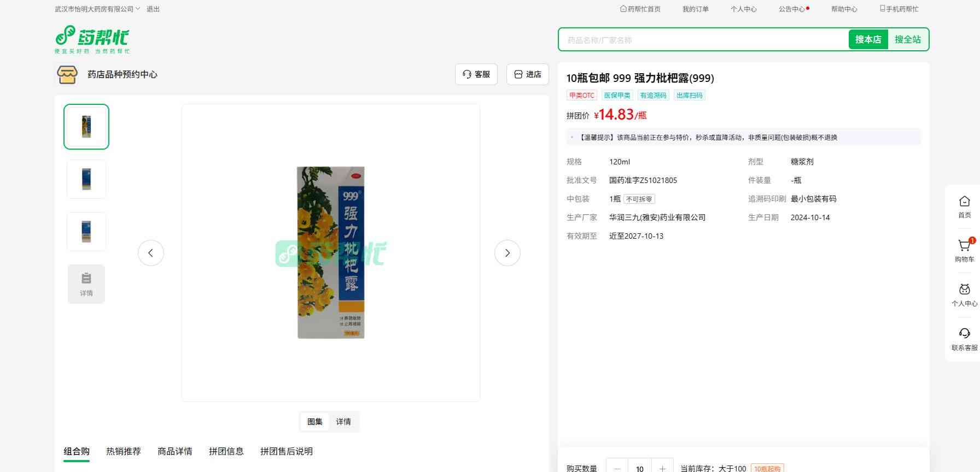The image size is (980, 472).
Task: Show next product image with right arrow
Action: 507,253
